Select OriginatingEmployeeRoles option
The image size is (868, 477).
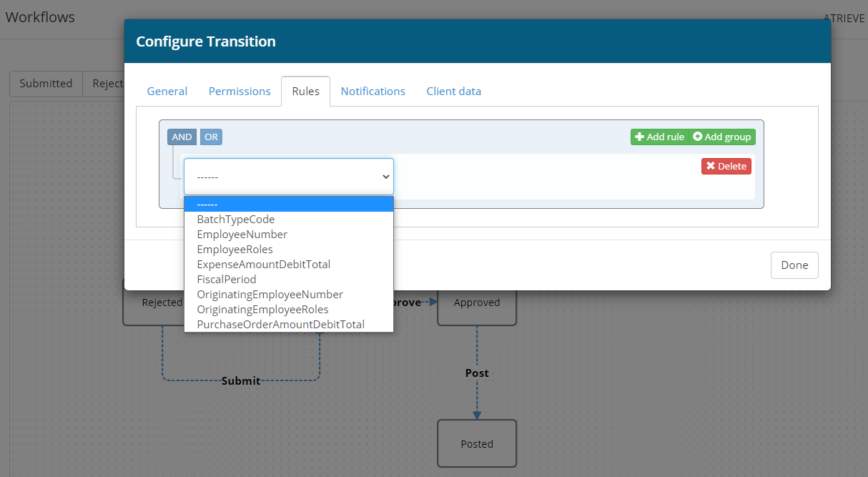262,310
